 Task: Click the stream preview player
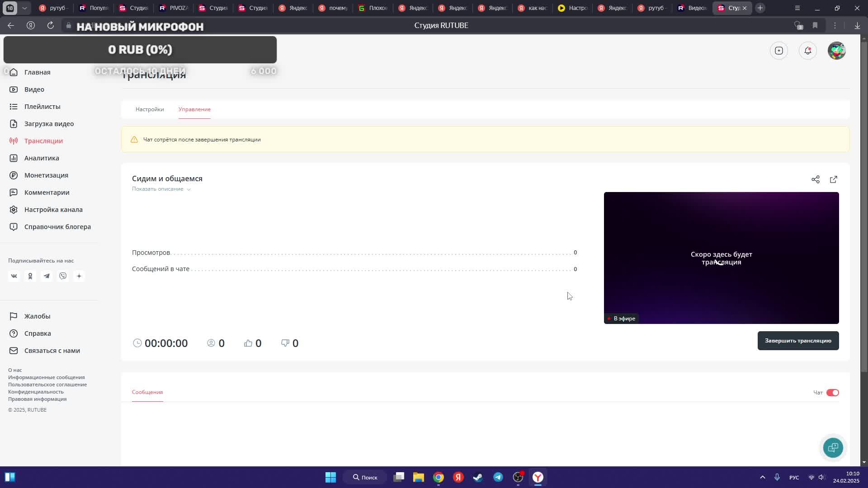721,258
